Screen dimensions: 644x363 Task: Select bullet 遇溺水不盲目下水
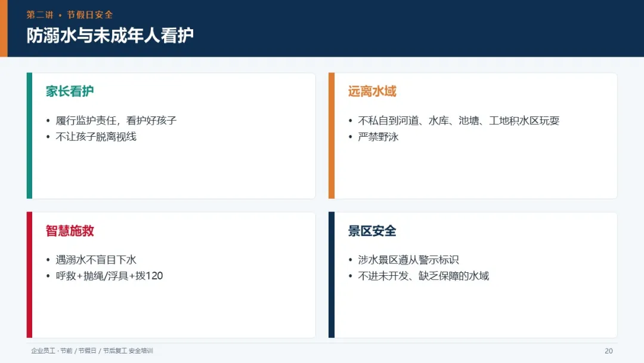click(96, 260)
